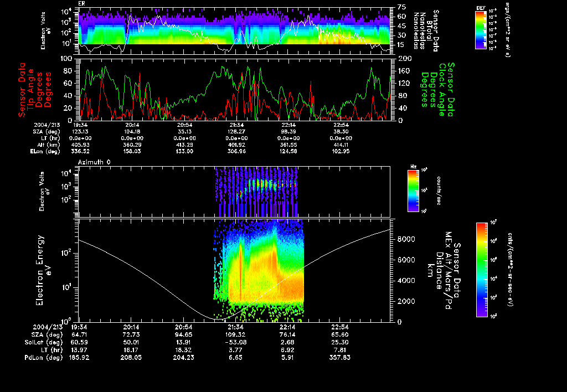The image size is (567, 392).
Task: Click the 8000 km tick label
Action: (x=406, y=239)
